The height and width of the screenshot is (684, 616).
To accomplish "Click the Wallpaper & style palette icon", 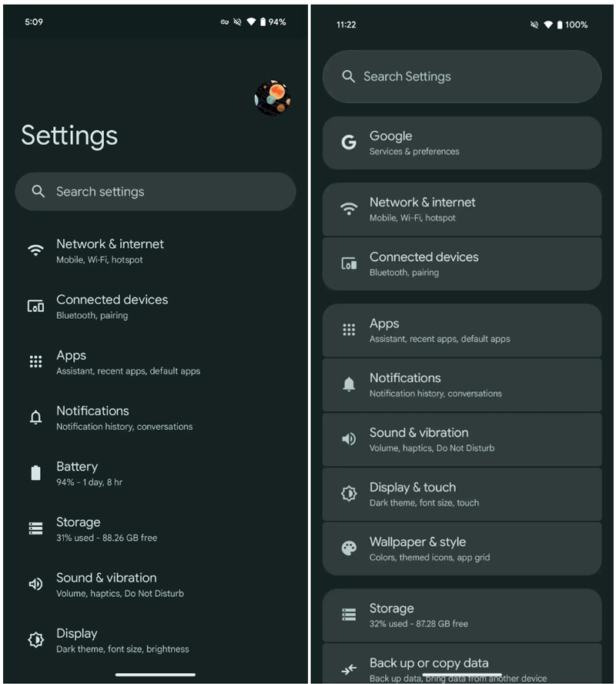I will tap(349, 548).
